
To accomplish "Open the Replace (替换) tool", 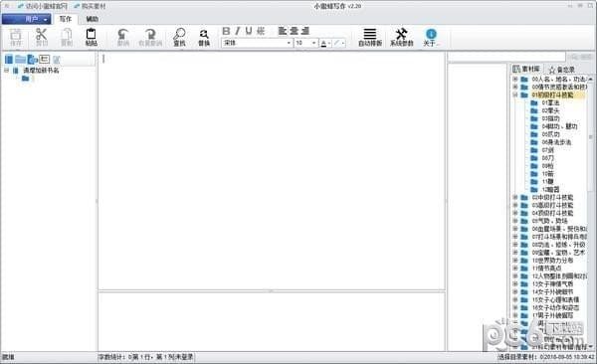I will (204, 38).
